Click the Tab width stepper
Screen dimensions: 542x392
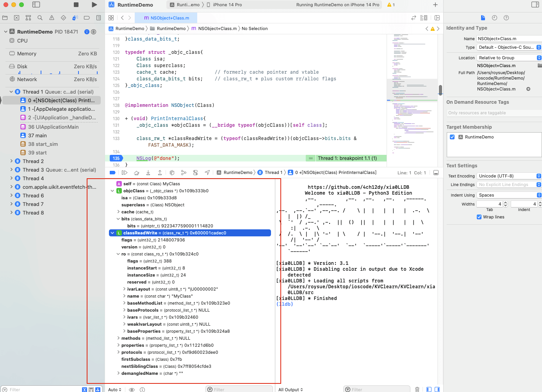click(x=505, y=204)
